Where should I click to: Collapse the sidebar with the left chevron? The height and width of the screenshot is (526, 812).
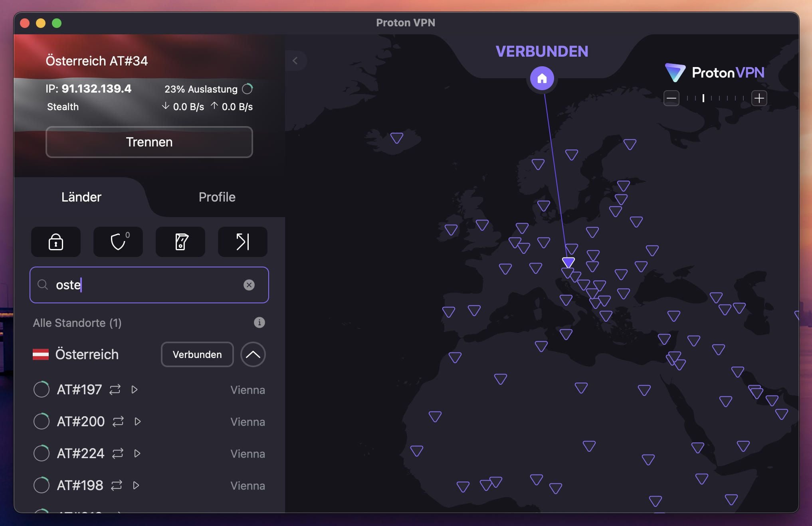295,61
